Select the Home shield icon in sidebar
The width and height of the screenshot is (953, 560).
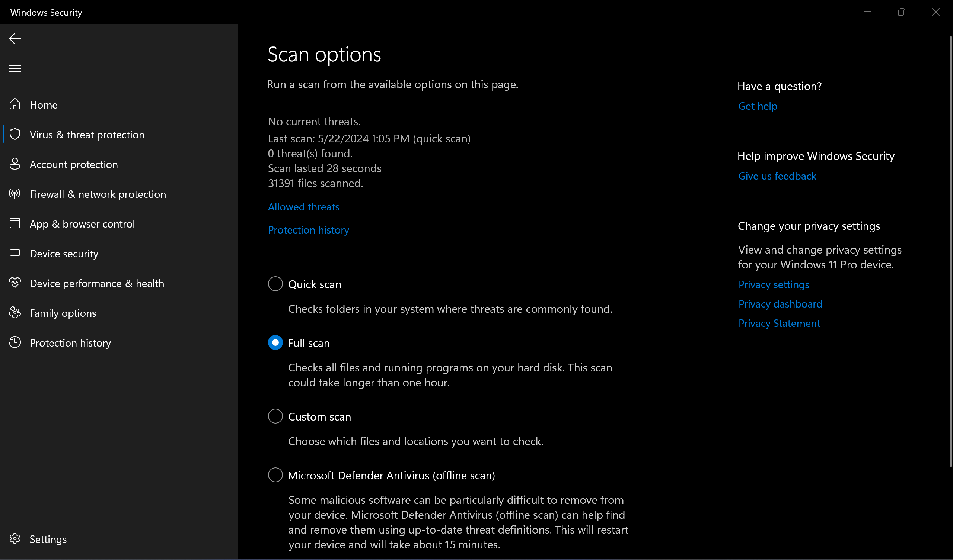(15, 104)
